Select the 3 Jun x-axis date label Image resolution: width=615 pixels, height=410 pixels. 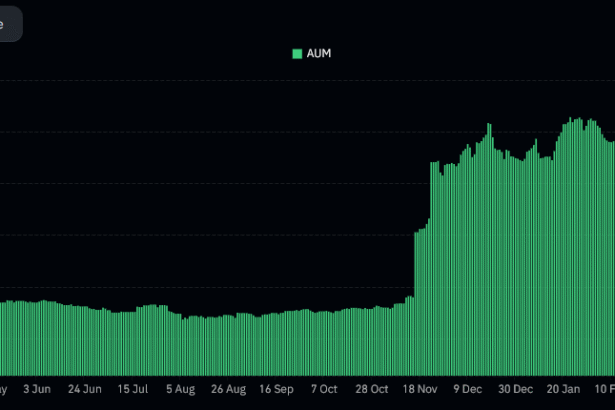37,389
